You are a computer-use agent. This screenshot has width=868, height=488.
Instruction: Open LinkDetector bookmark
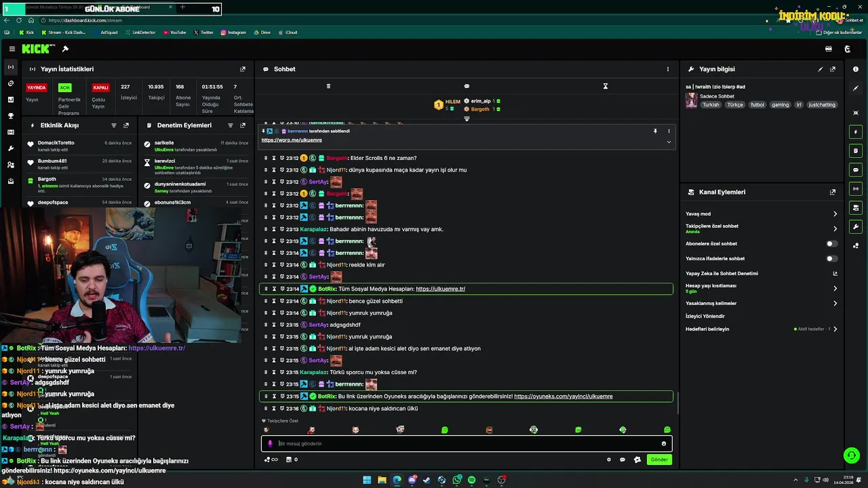coord(140,33)
